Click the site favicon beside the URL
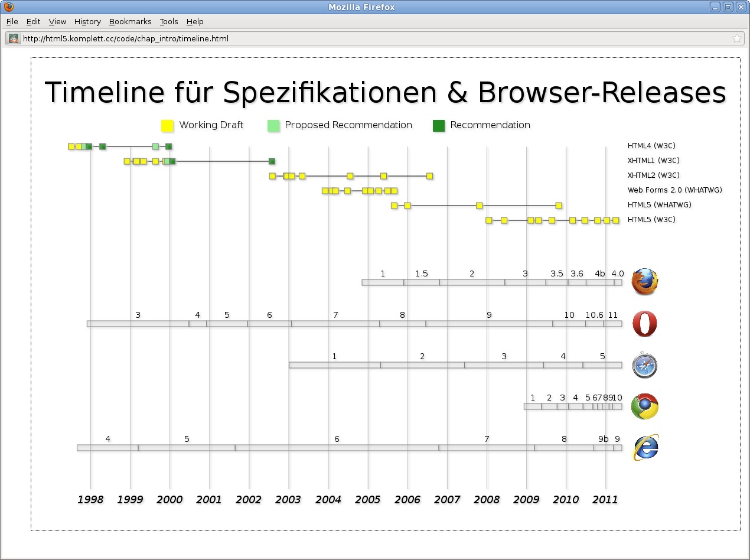The image size is (750, 560). coord(14,38)
